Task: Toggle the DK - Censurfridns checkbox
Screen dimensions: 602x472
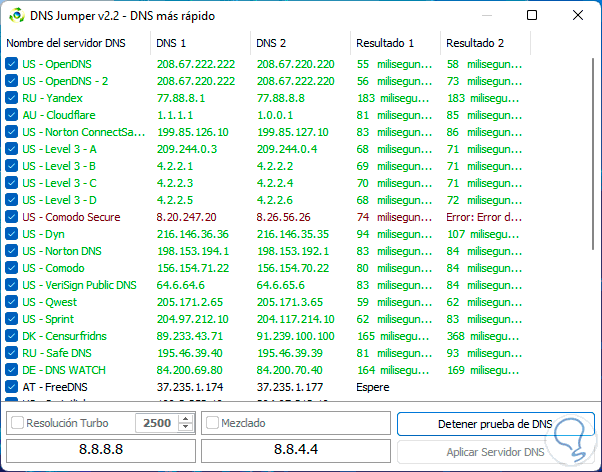Action: point(12,336)
